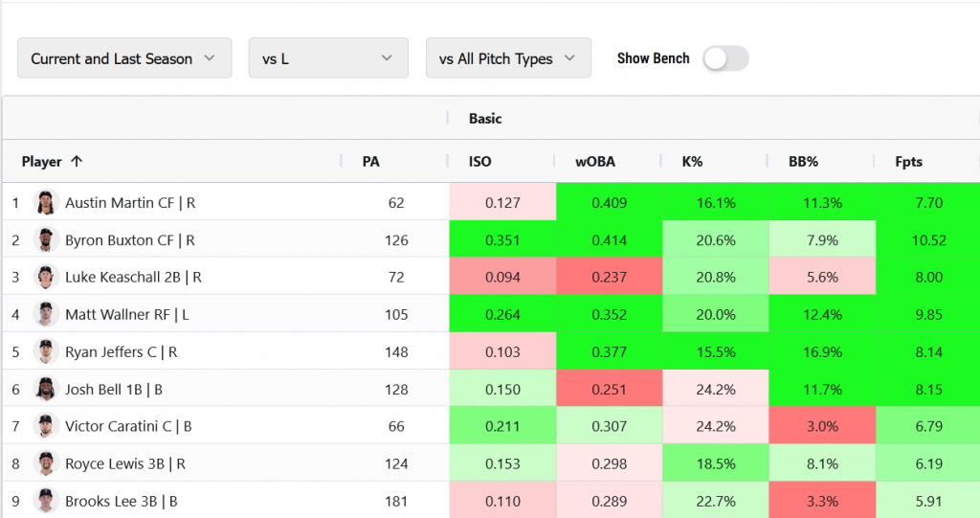Click Byron Buxton's green 0.351 ISO cell
Screen dimensions: 980x518
point(502,240)
